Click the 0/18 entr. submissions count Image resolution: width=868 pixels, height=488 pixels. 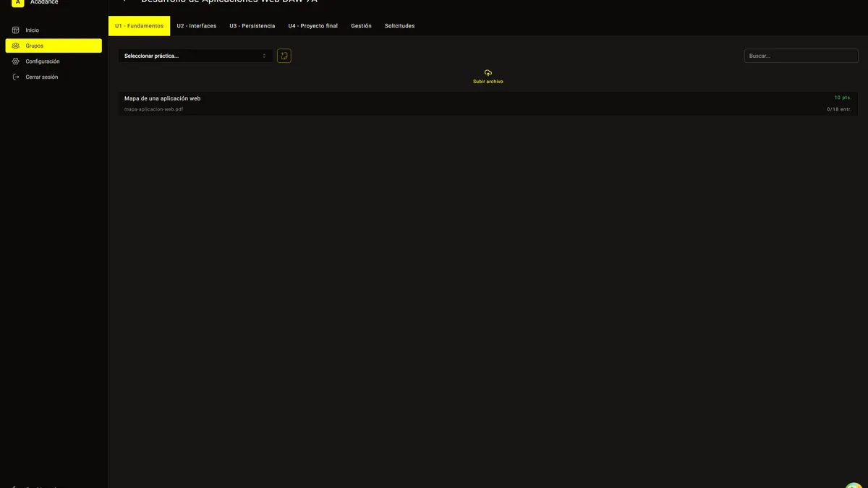pyautogui.click(x=839, y=110)
